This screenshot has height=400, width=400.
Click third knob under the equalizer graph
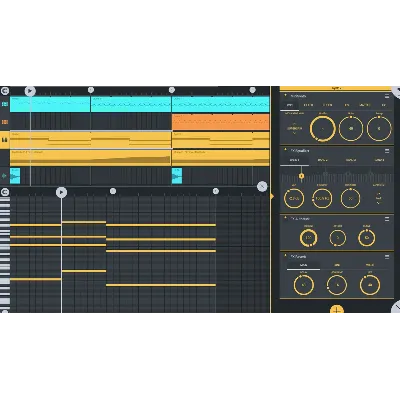tap(350, 198)
